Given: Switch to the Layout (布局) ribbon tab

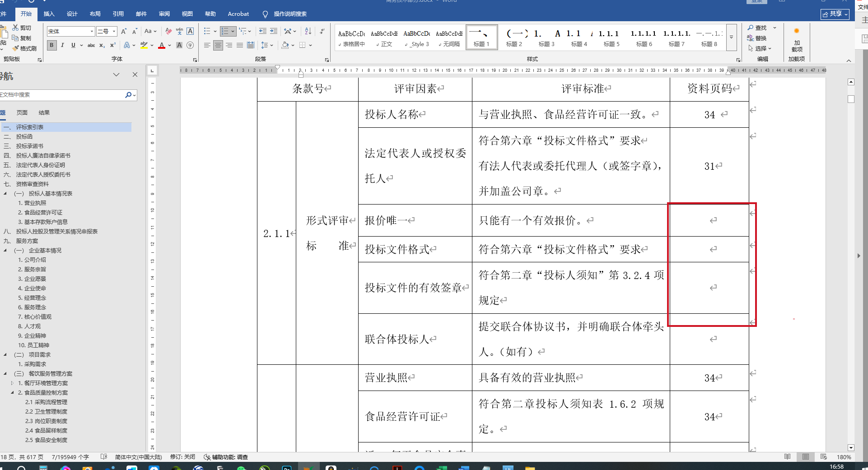Looking at the screenshot, I should point(95,14).
